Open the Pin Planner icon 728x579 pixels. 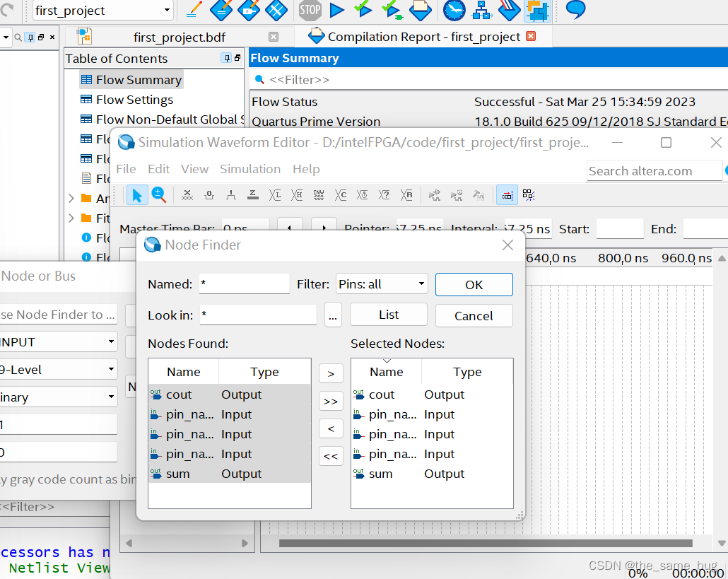[249, 10]
